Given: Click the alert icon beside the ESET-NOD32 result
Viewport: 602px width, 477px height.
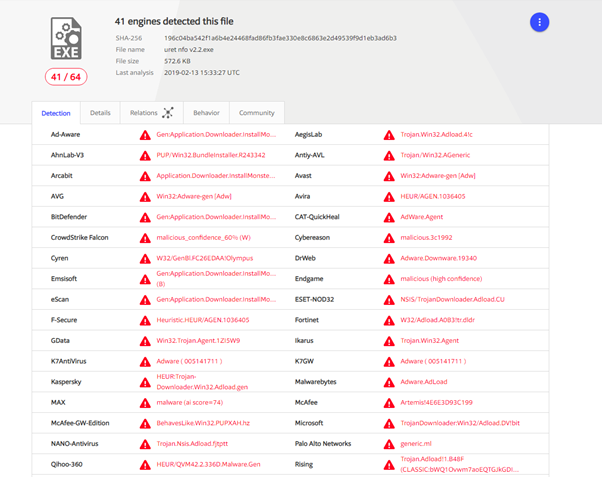Looking at the screenshot, I should (x=389, y=299).
